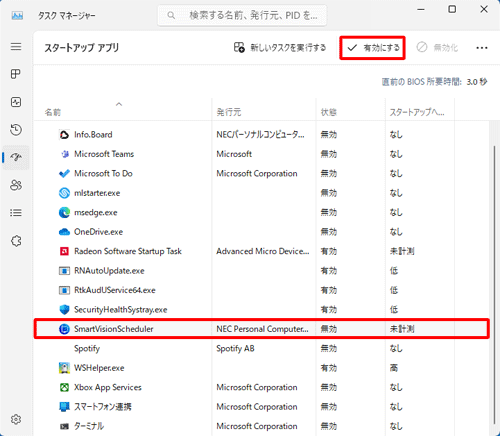
Task: Click the 未計測 impact of SmartVisionScheduler
Action: coord(402,329)
